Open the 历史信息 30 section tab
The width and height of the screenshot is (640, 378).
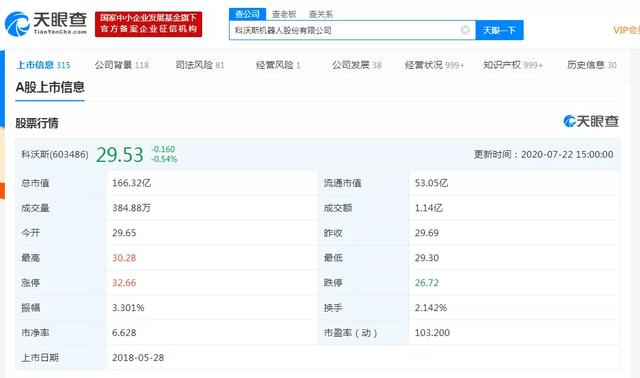click(x=592, y=65)
